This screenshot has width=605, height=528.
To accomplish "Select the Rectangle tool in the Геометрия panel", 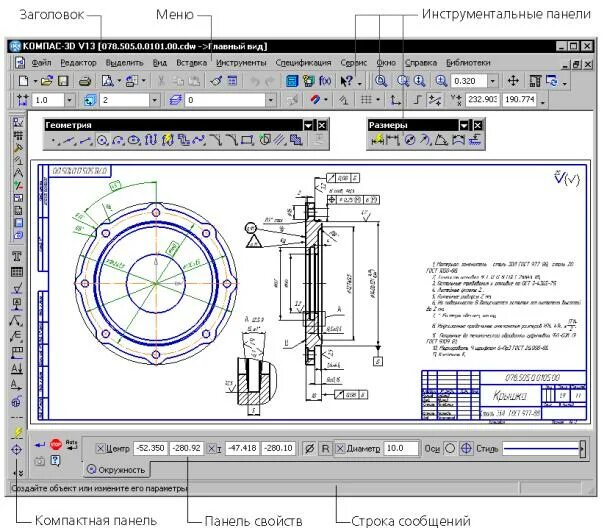I will pos(247,140).
